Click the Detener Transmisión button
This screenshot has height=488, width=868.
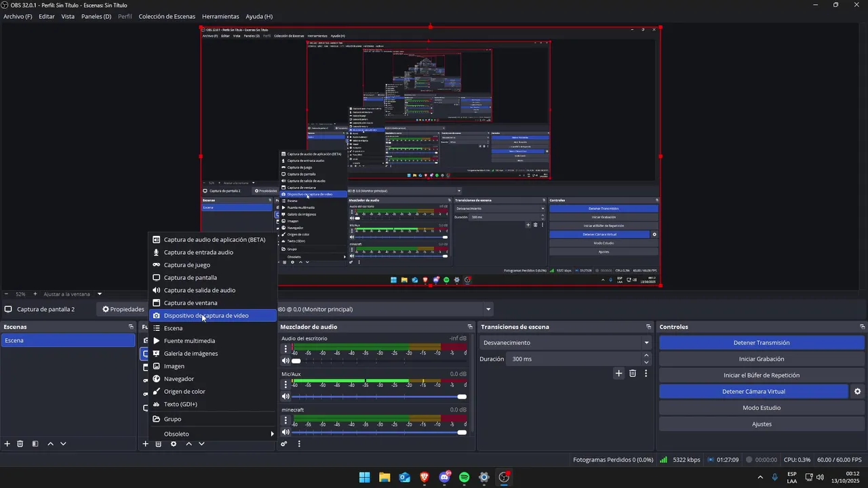click(762, 343)
